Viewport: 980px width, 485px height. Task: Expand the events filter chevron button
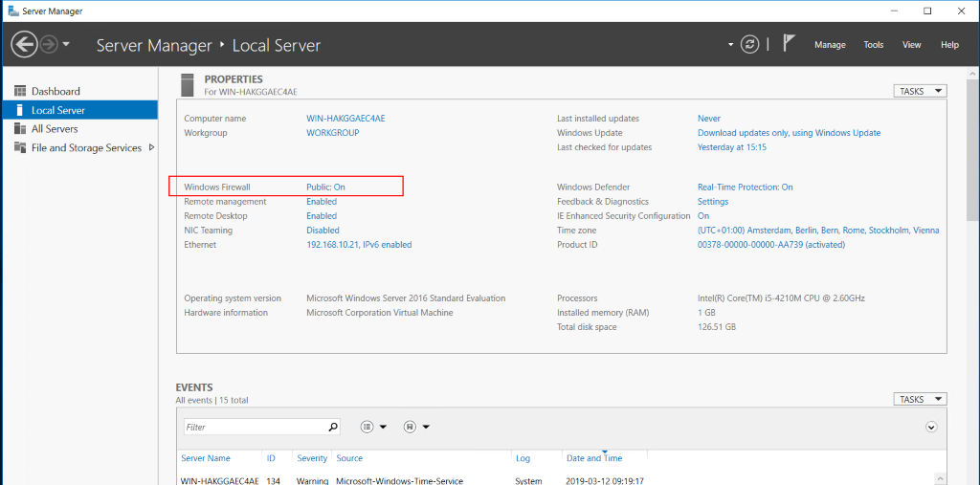click(931, 427)
